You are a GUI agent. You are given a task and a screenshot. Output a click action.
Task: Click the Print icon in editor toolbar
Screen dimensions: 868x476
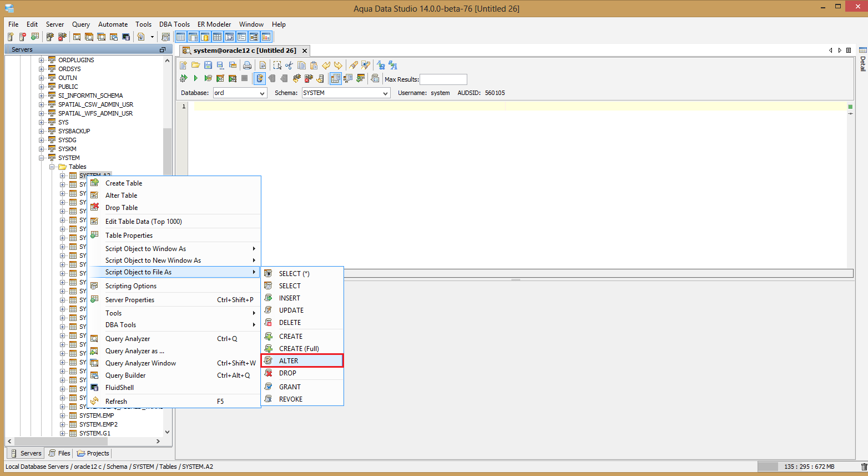pyautogui.click(x=247, y=65)
